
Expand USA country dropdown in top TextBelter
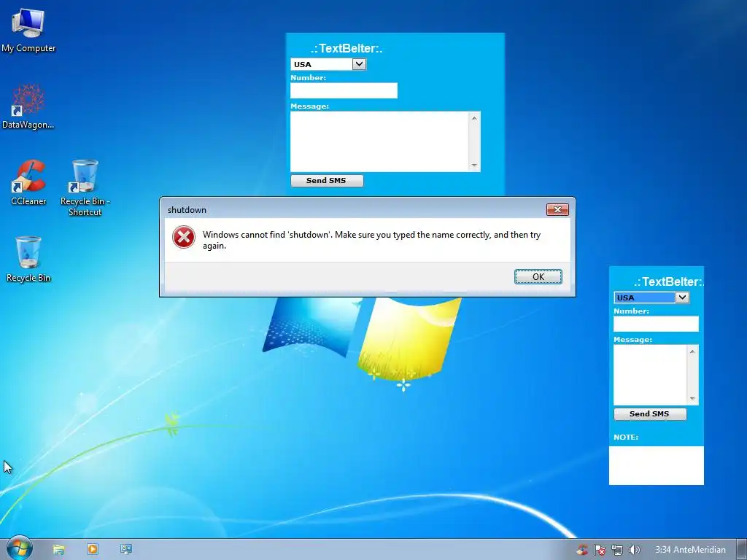click(359, 64)
